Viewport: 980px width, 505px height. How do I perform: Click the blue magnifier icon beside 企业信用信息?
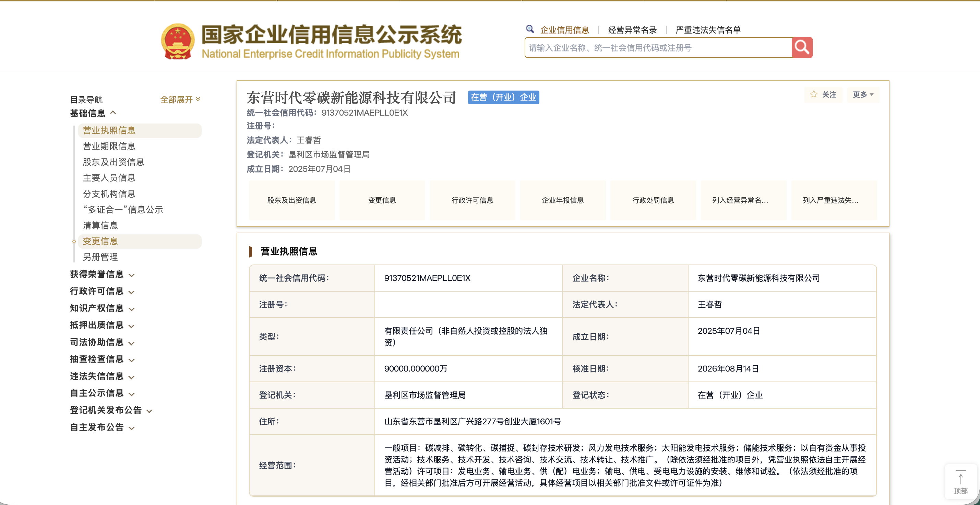pyautogui.click(x=529, y=29)
